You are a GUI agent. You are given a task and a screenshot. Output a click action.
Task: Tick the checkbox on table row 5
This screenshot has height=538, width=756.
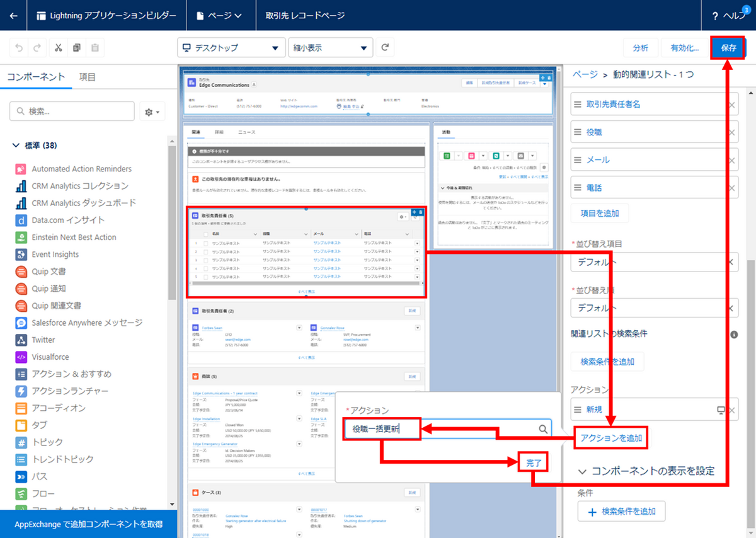click(205, 277)
